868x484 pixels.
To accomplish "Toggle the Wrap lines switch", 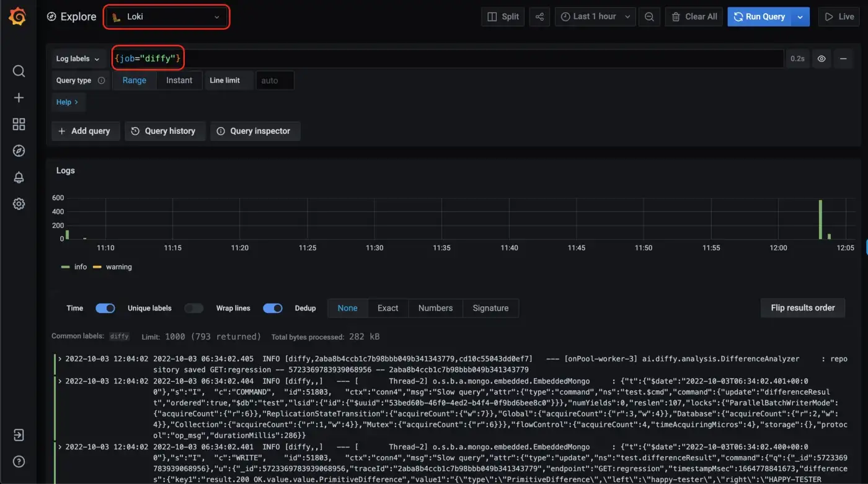I will pyautogui.click(x=273, y=308).
